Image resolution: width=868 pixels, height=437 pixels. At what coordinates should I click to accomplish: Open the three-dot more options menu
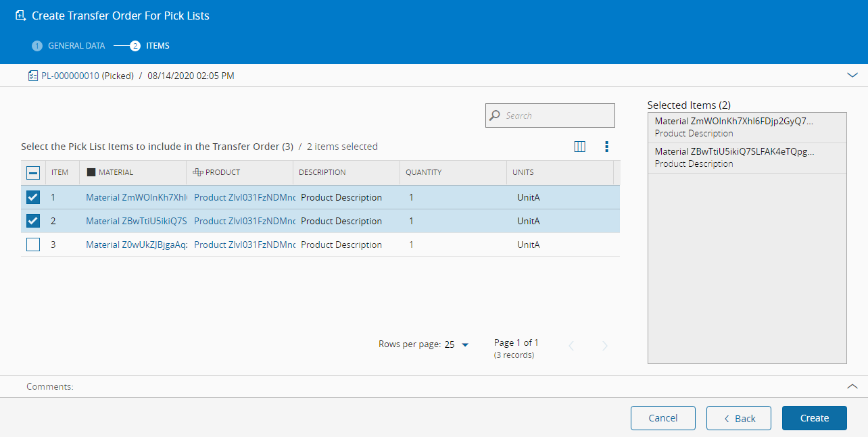(x=606, y=147)
